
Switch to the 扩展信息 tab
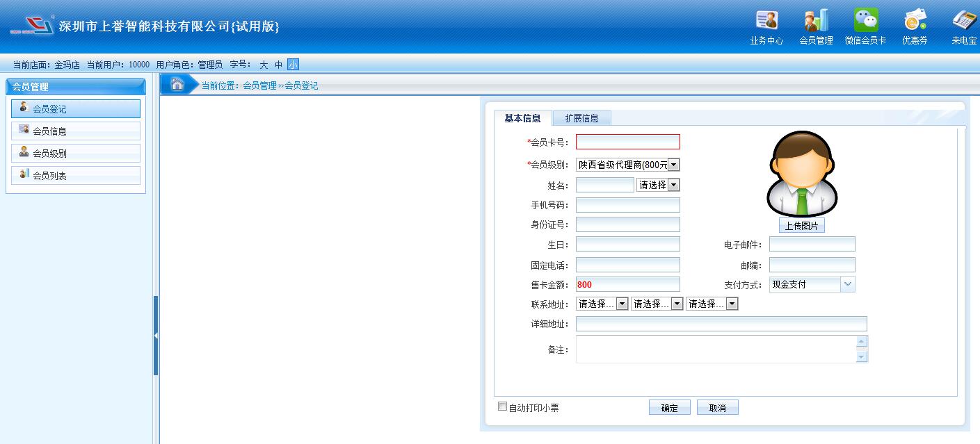(581, 118)
